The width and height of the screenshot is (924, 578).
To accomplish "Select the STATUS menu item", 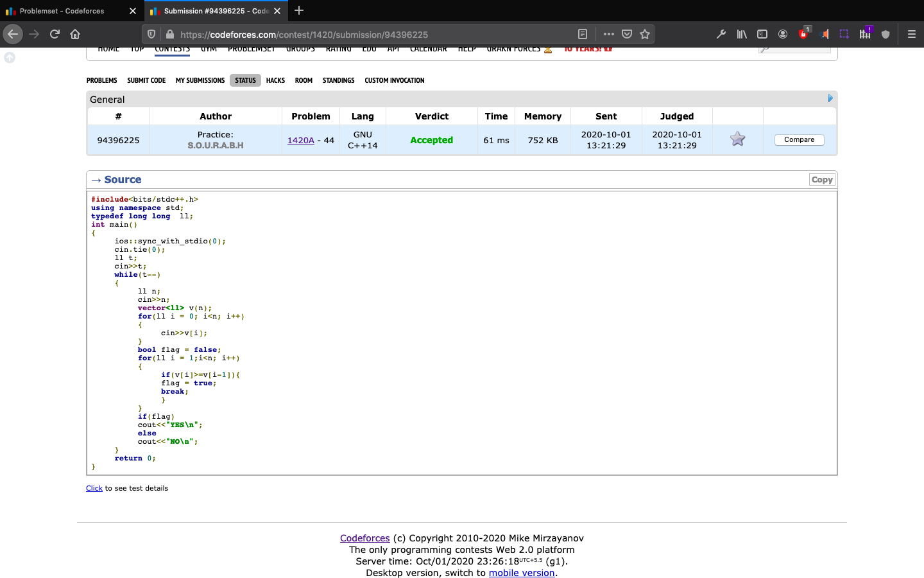I will pyautogui.click(x=245, y=80).
